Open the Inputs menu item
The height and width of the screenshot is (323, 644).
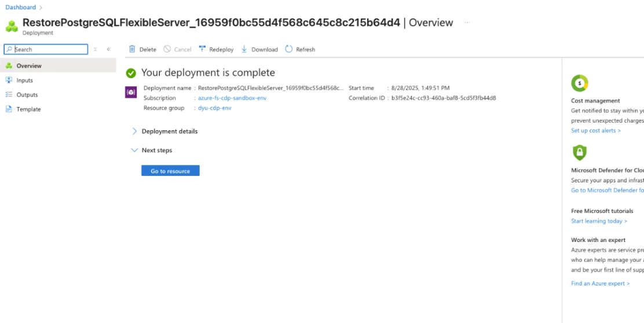[x=58, y=80]
